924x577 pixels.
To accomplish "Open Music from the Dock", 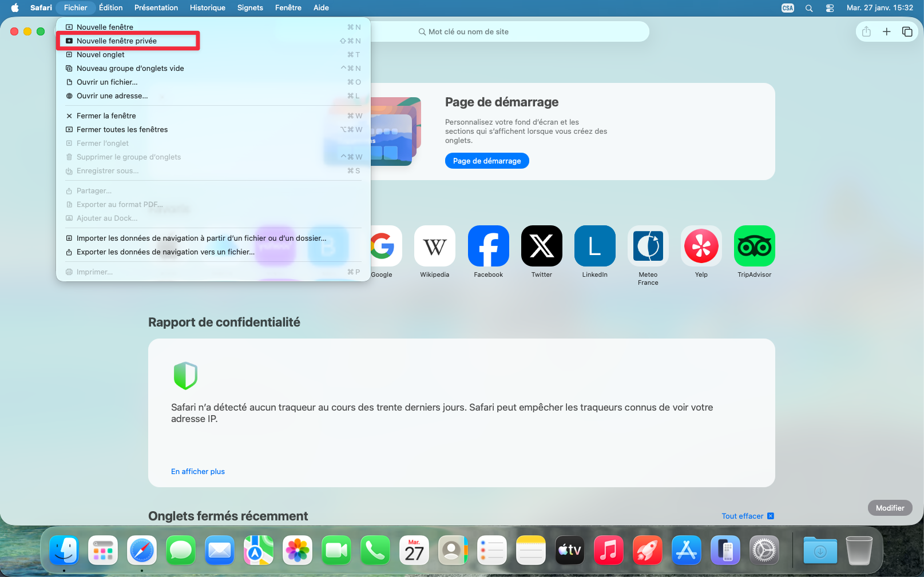I will [x=609, y=550].
